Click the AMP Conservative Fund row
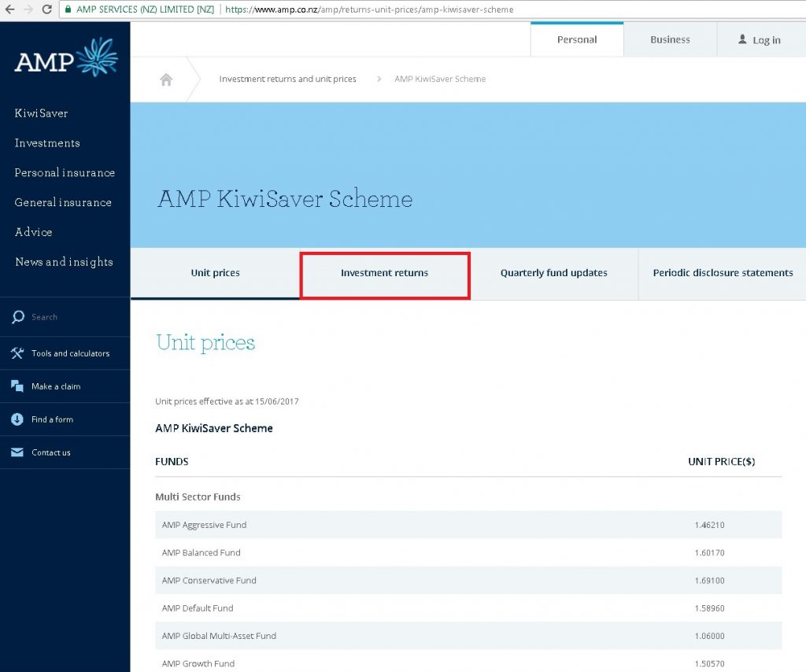This screenshot has width=806, height=672. (x=469, y=580)
